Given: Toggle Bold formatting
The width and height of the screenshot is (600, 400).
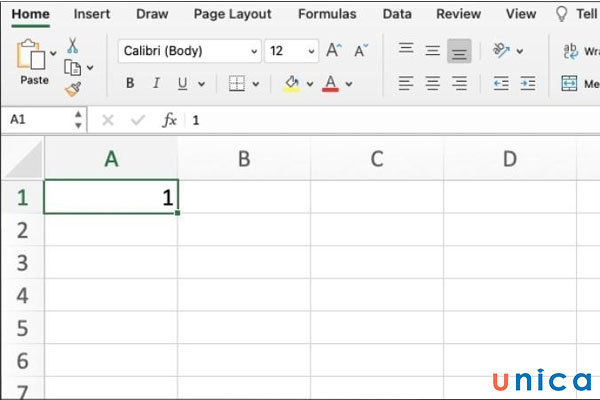Looking at the screenshot, I should [130, 84].
